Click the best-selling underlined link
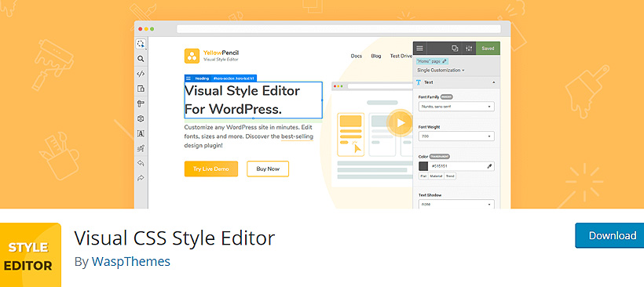 tap(298, 136)
